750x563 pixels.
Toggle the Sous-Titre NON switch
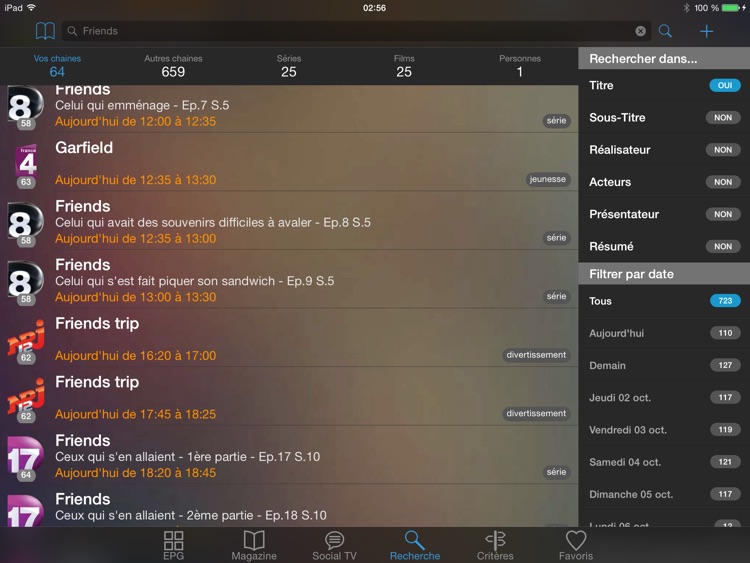click(x=723, y=118)
